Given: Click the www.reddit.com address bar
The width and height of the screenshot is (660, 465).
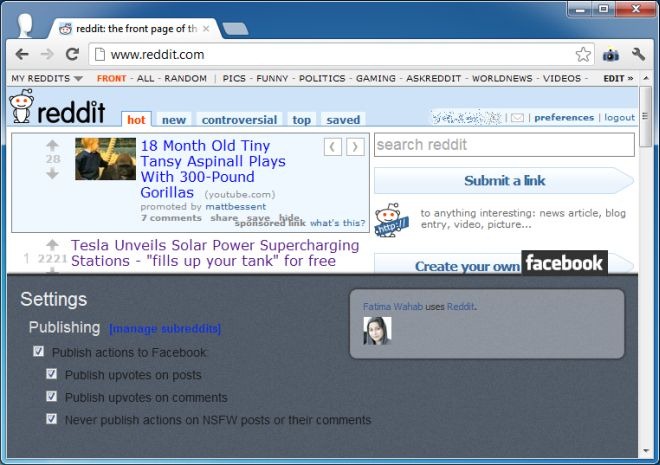Looking at the screenshot, I should click(341, 54).
